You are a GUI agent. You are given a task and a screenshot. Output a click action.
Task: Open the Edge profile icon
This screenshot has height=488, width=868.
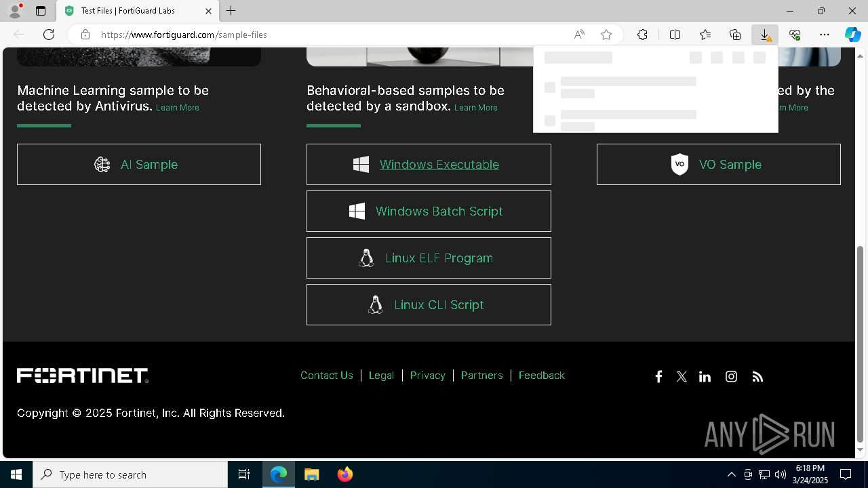15,11
